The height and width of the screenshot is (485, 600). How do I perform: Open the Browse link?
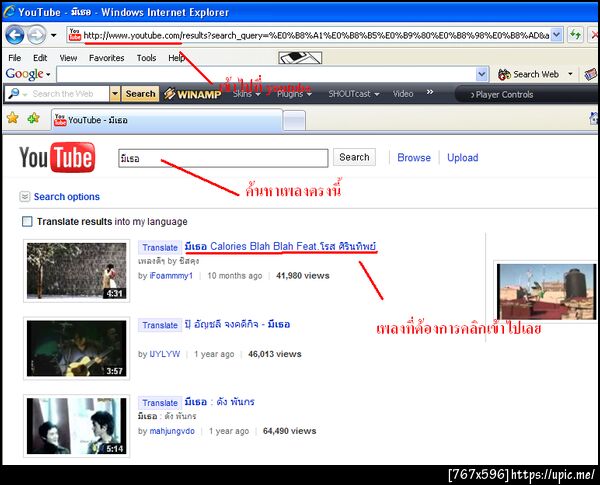(414, 158)
